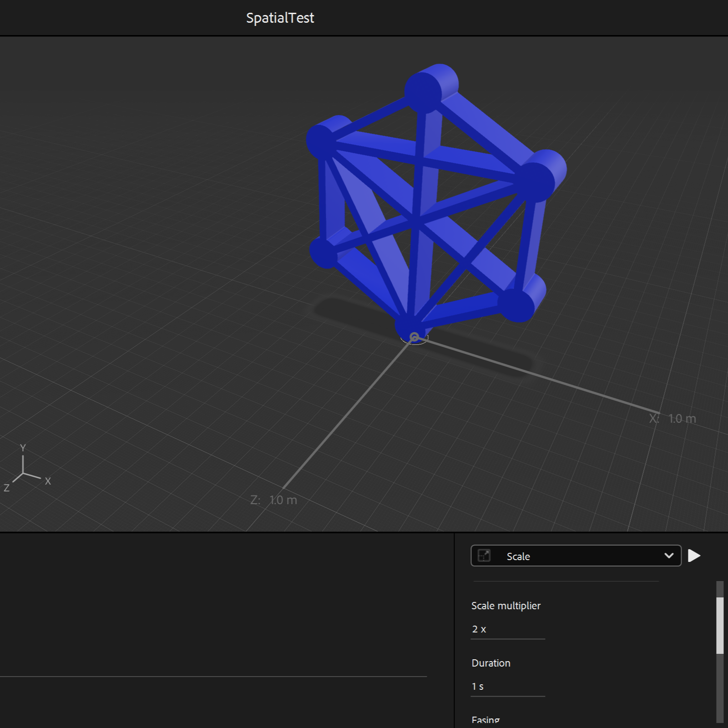Click the SpatialTest project title
The height and width of the screenshot is (728, 728).
point(280,18)
